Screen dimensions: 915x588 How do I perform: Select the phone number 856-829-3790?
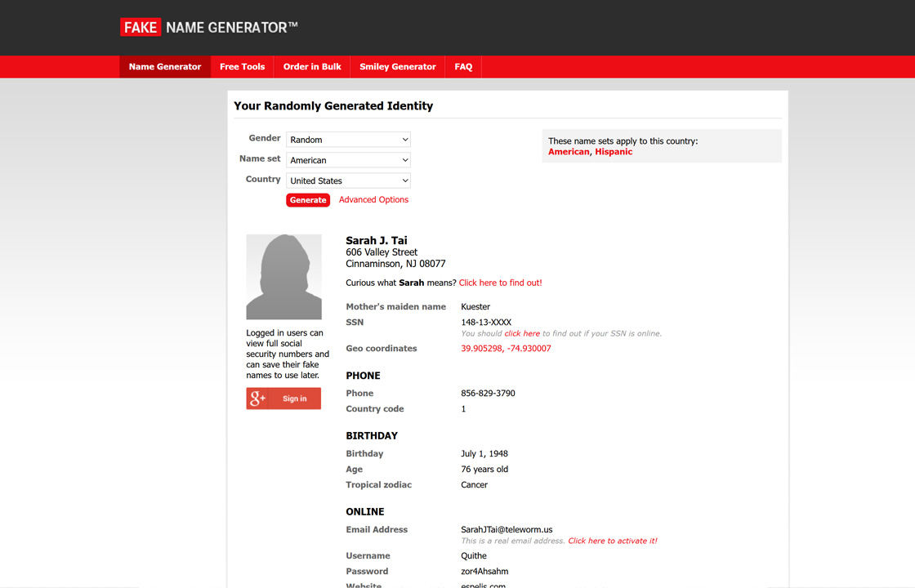tap(488, 393)
